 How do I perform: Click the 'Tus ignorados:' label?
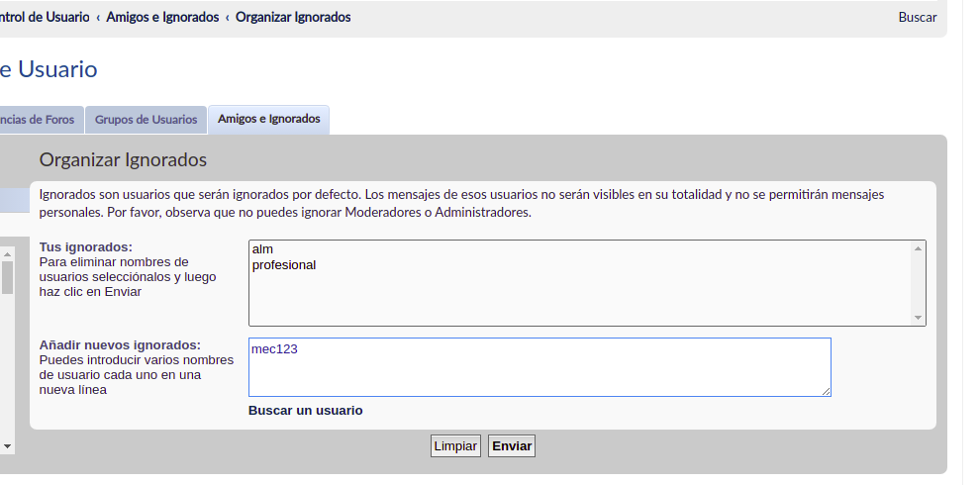(x=85, y=246)
